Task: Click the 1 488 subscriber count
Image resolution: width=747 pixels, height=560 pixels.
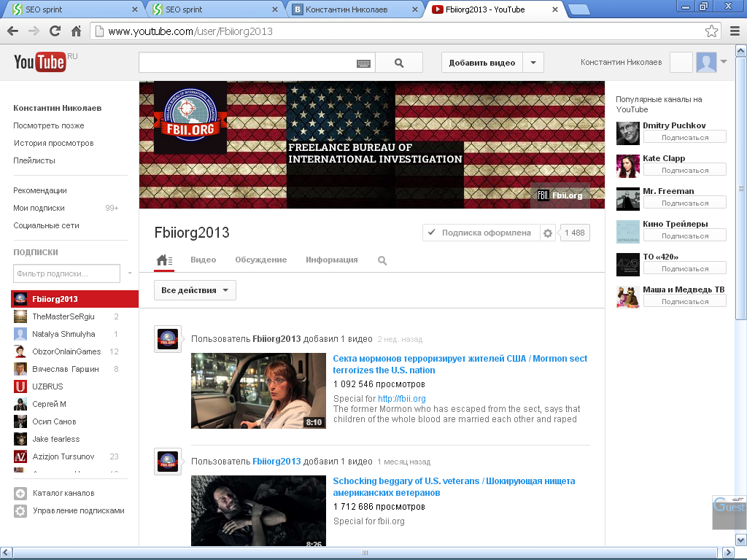Action: 575,233
